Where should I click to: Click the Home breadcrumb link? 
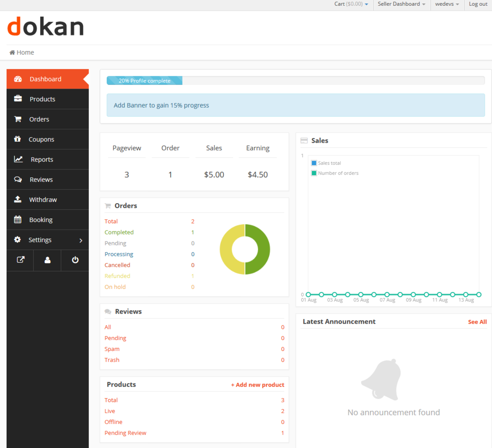[x=21, y=52]
